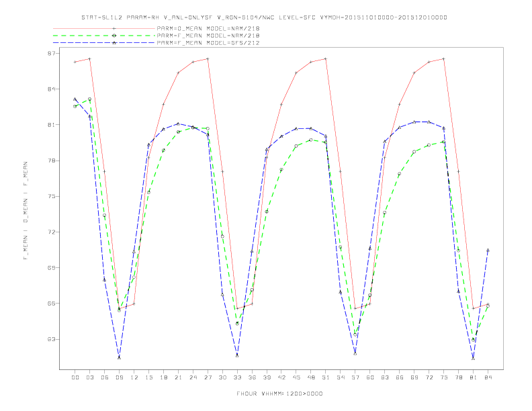This screenshot has width=532, height=411.
Task: Click x-axis forecast hour label 24
Action: click(193, 377)
